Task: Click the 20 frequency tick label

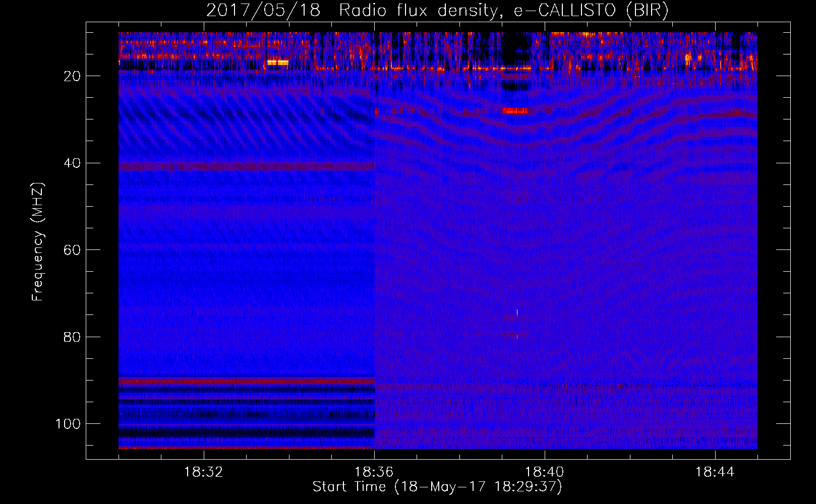Action: coord(72,76)
